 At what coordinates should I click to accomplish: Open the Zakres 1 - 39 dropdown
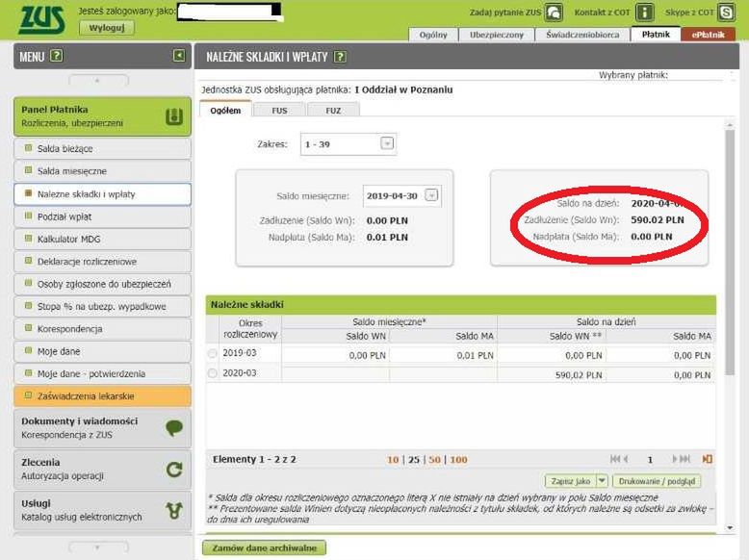(x=387, y=143)
